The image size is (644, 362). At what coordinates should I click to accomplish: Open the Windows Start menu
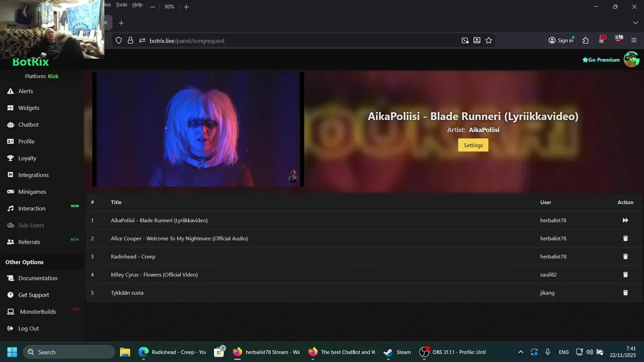point(12,352)
